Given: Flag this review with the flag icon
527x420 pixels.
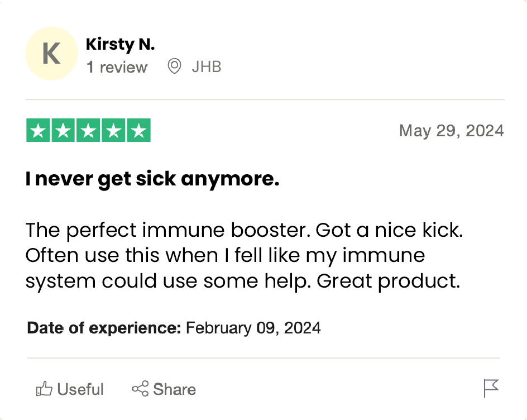Looking at the screenshot, I should click(491, 388).
